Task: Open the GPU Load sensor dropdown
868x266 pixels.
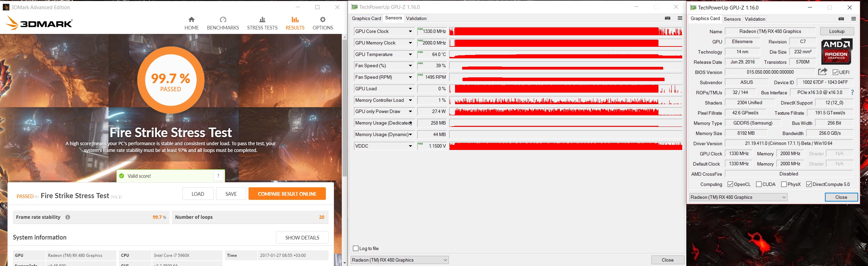Action: (410, 89)
